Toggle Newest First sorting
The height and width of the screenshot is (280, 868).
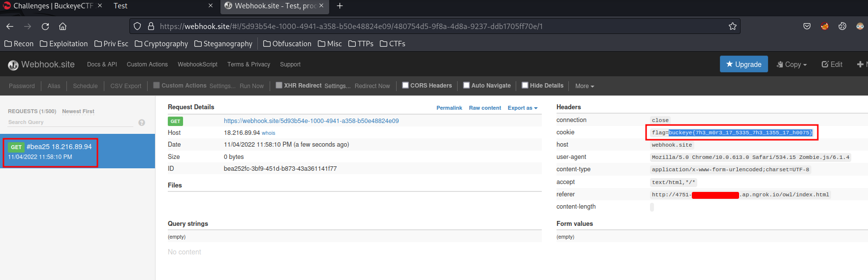pos(78,112)
